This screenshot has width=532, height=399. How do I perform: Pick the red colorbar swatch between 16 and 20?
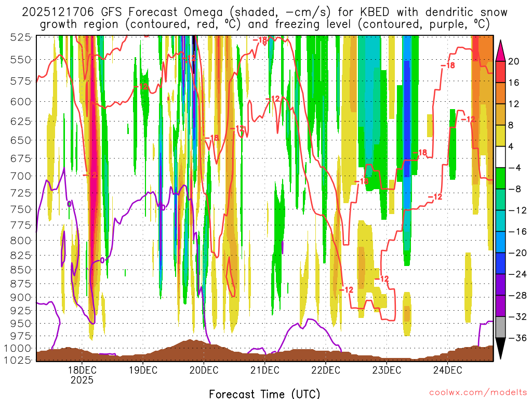500,72
